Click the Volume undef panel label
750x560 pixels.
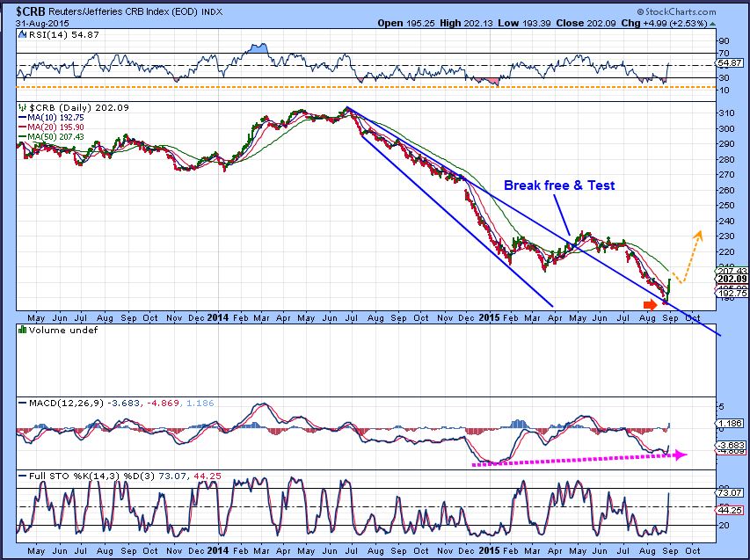(63, 330)
